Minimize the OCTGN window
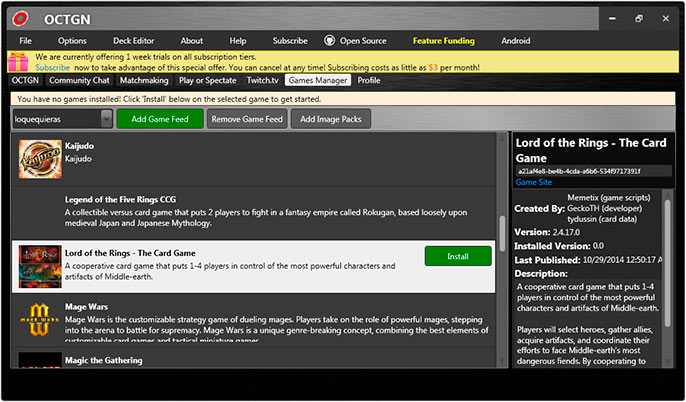 point(612,18)
